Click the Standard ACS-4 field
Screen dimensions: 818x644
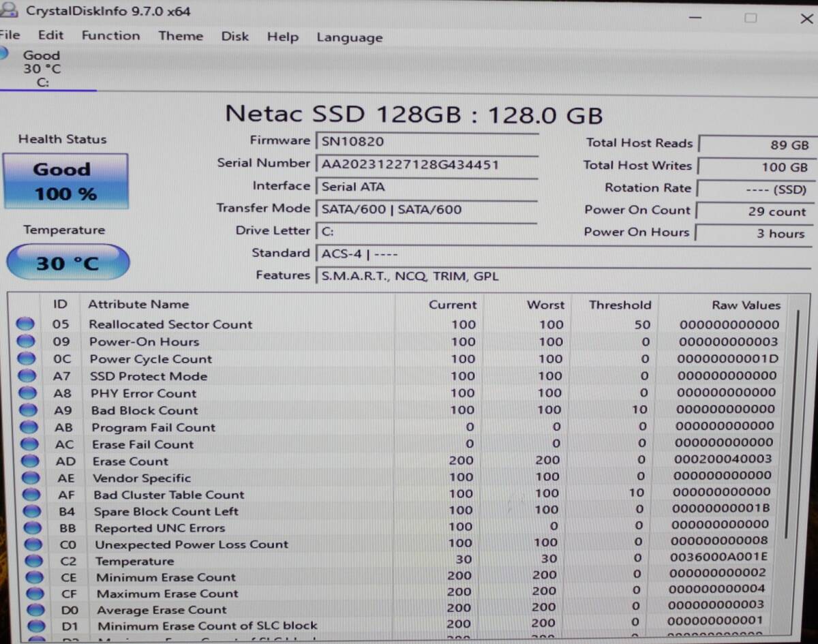(x=564, y=254)
